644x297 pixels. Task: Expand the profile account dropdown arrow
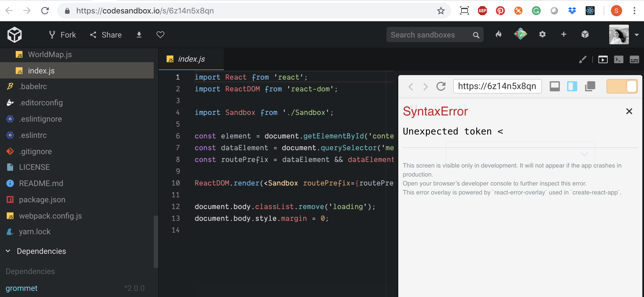tap(636, 35)
